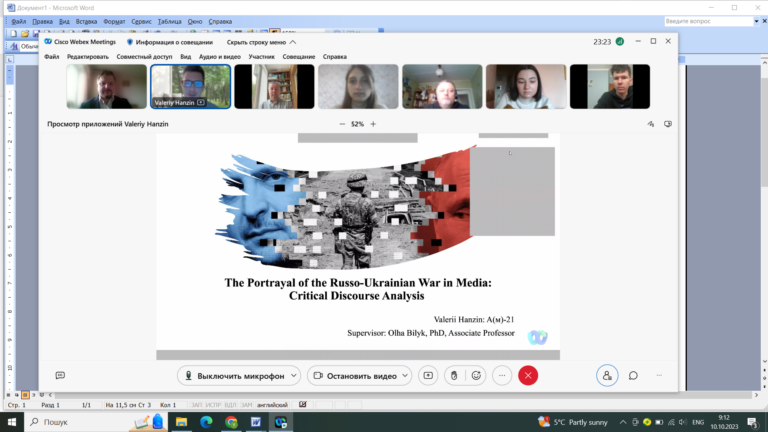Expand video options dropdown arrow
Viewport: 768px width, 432px height.
pos(405,376)
